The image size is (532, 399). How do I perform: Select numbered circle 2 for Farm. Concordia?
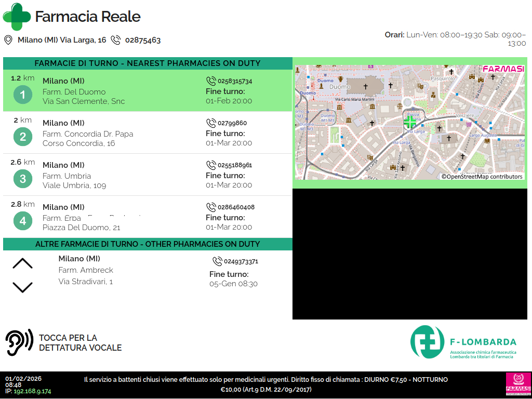pyautogui.click(x=22, y=137)
